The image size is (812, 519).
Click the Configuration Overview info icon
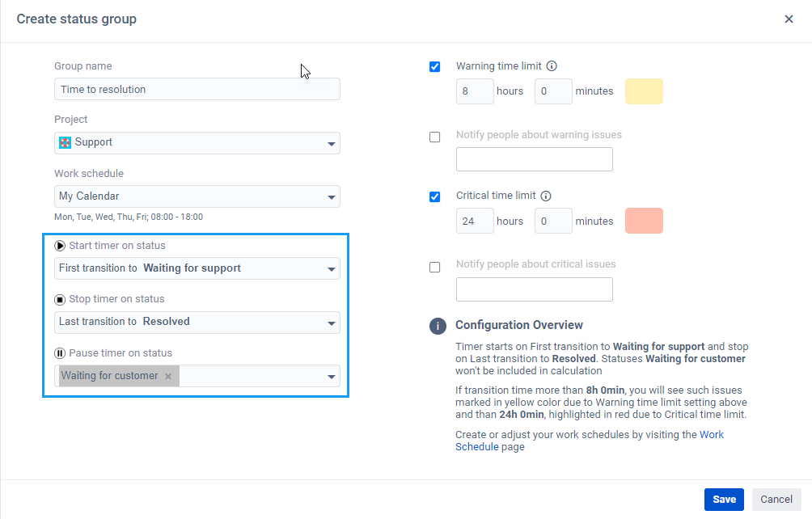coord(438,326)
